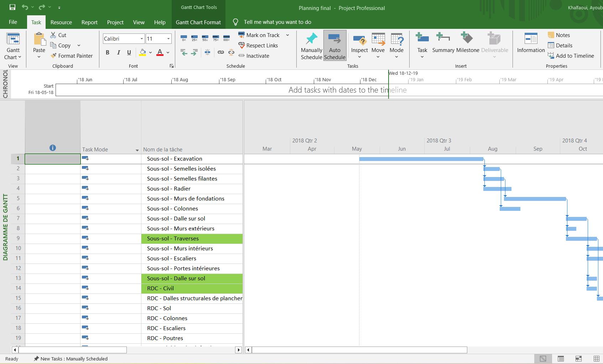Switch to Gantt Chart view in status bar
603x364 pixels.
(x=543, y=359)
